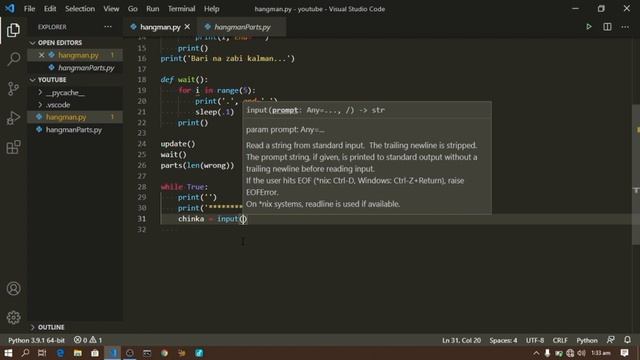Switch to VS Code taskbar icon

coord(112,353)
